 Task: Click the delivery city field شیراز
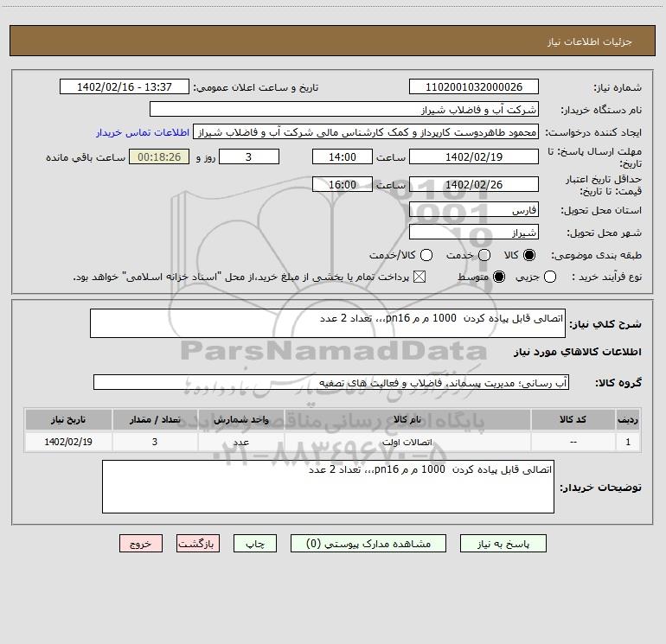tap(474, 232)
